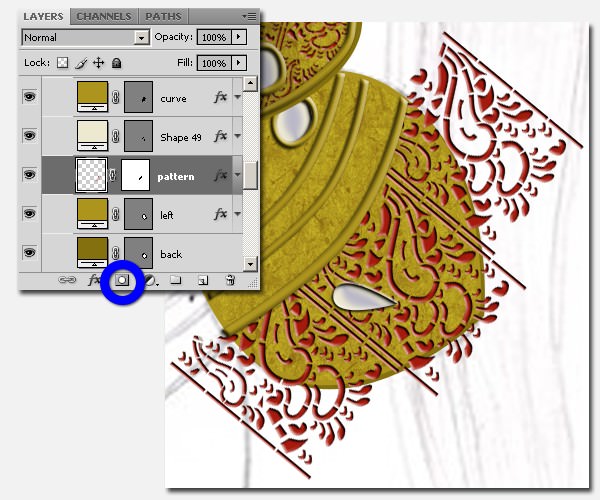The width and height of the screenshot is (600, 500).
Task: Click the mask link icon on the back layer
Action: pyautogui.click(x=116, y=253)
